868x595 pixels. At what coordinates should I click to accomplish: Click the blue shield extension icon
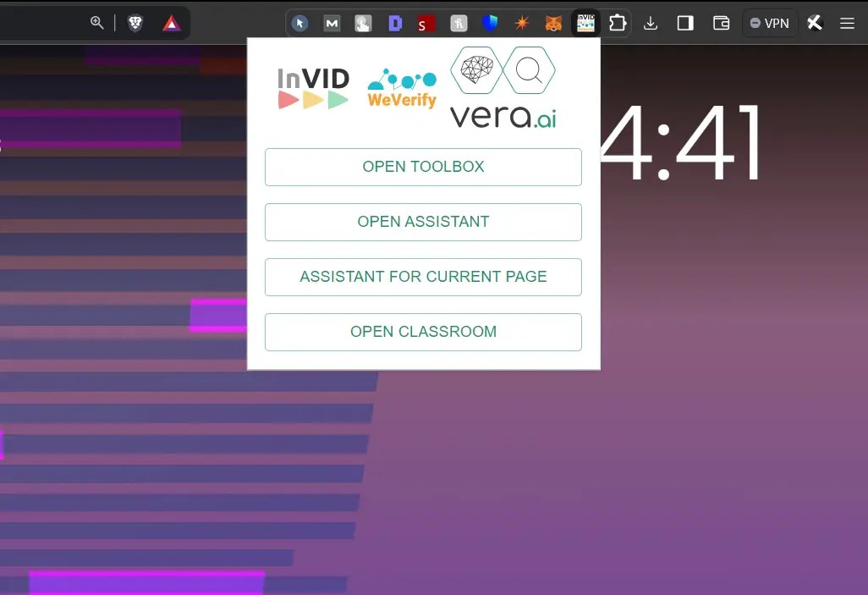(490, 23)
